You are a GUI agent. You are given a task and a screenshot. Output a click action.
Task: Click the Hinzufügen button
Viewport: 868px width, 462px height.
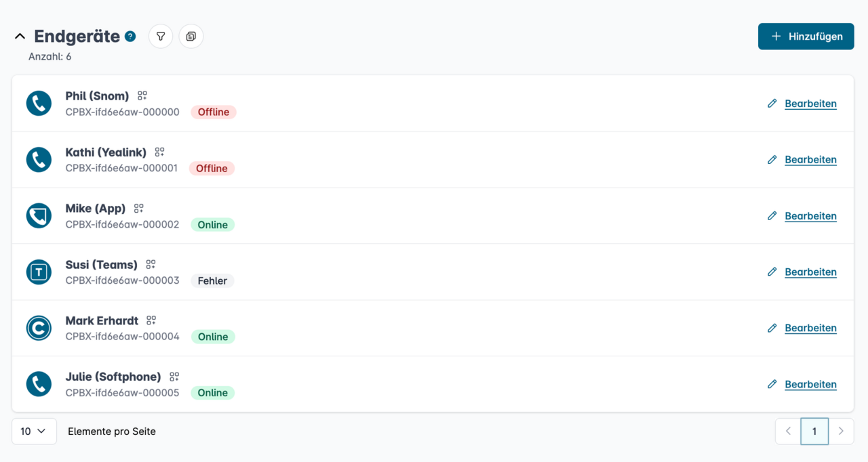(x=806, y=37)
